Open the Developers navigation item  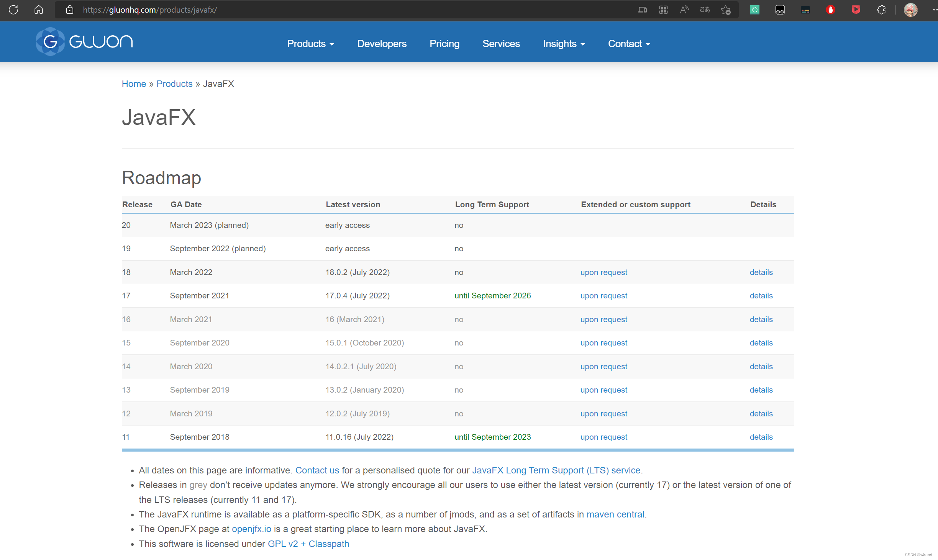382,44
